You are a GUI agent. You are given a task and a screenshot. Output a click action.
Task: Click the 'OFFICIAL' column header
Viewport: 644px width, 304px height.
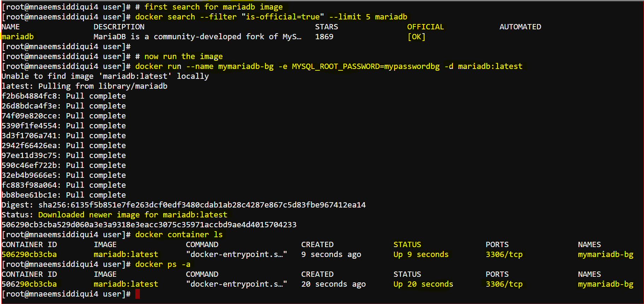[x=425, y=27]
